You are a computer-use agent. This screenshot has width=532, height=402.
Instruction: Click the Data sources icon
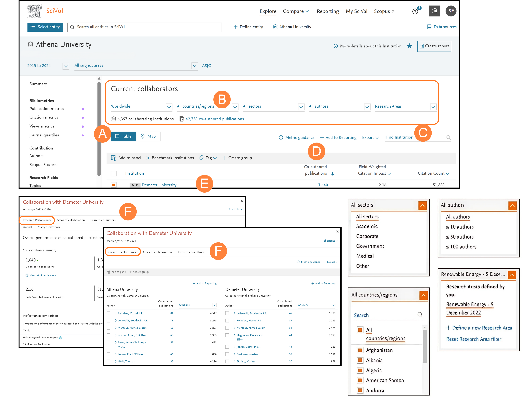(429, 27)
